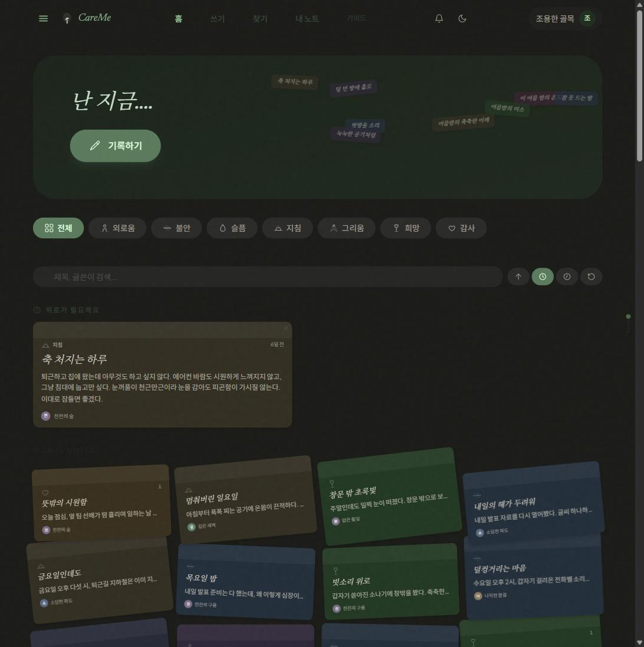The image size is (644, 647).
Task: Filter notes by 그리움
Action: point(347,228)
